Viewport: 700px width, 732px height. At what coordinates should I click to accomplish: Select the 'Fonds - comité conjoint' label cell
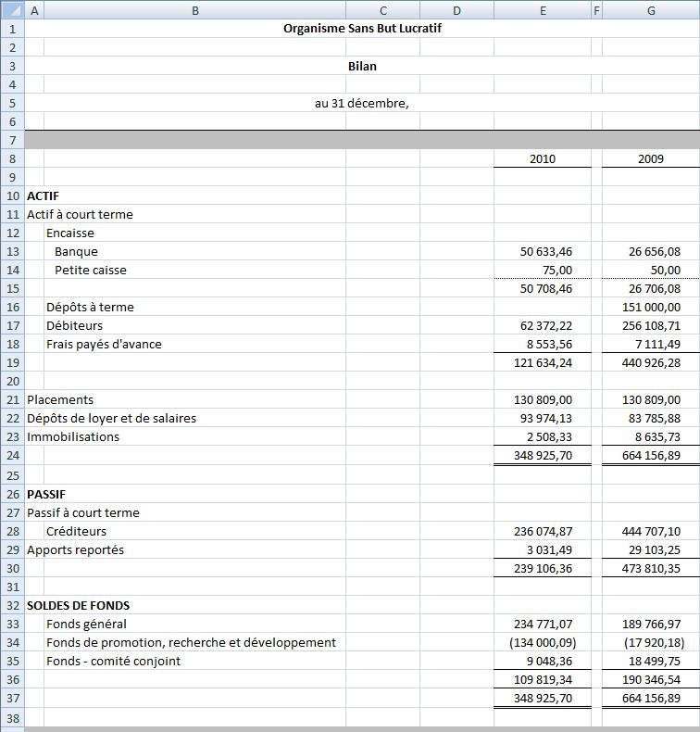click(113, 661)
